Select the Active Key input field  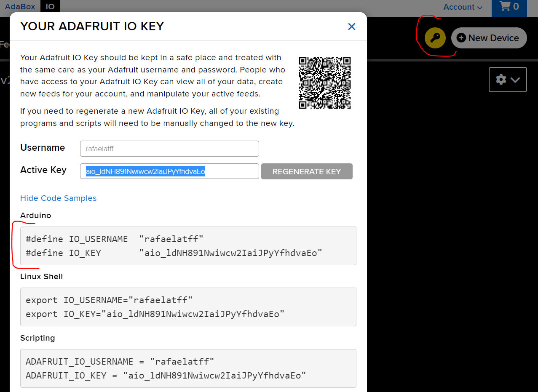pos(169,171)
